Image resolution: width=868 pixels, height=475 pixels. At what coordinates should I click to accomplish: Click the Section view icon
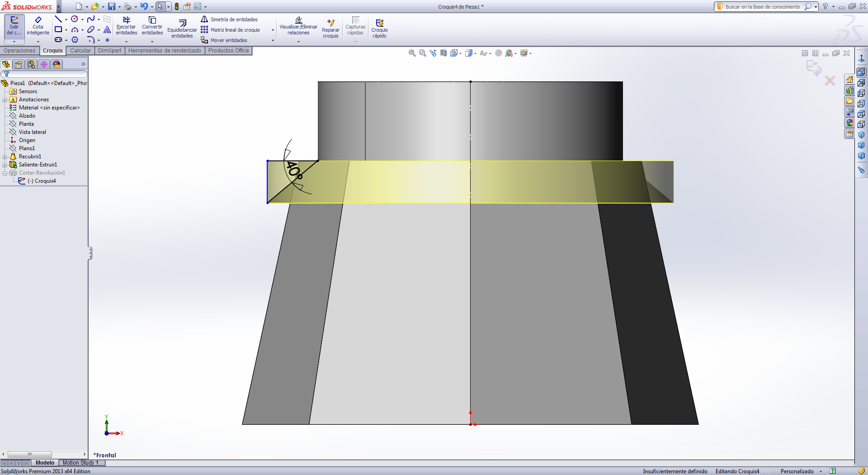click(443, 53)
